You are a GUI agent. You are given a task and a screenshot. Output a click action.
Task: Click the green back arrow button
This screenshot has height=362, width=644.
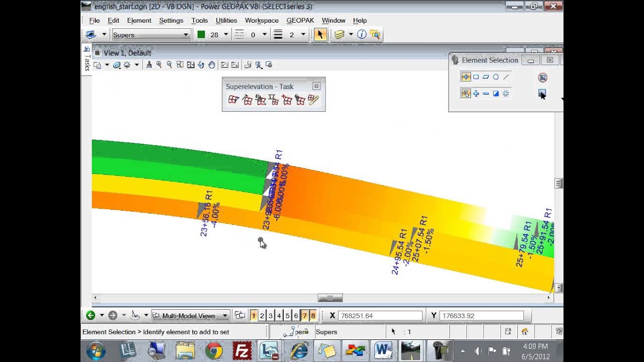90,315
